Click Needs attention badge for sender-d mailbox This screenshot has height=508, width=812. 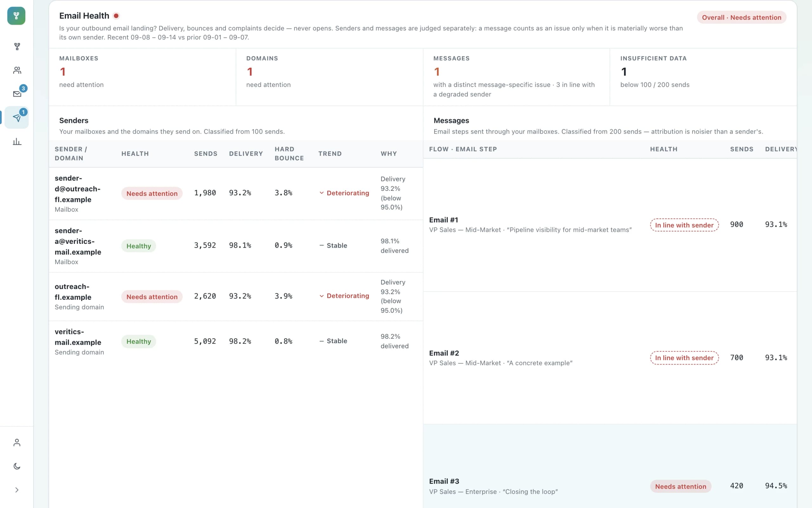[152, 194]
